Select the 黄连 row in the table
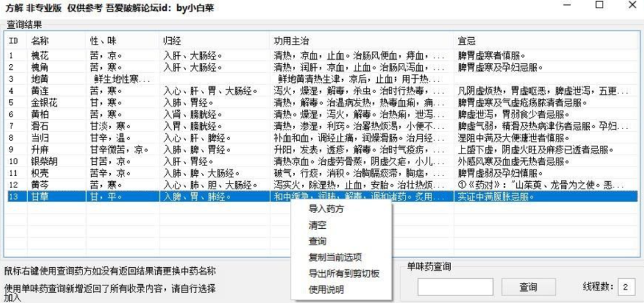644x303 pixels. click(40, 91)
